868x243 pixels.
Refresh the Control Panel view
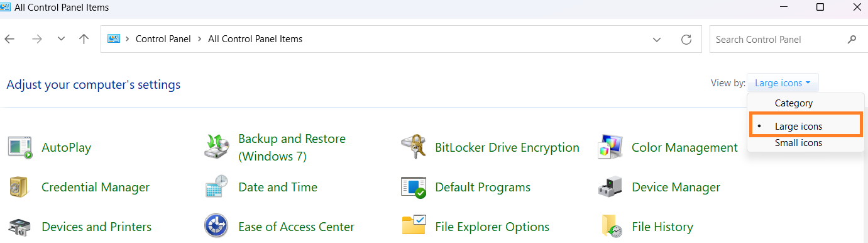tap(686, 39)
